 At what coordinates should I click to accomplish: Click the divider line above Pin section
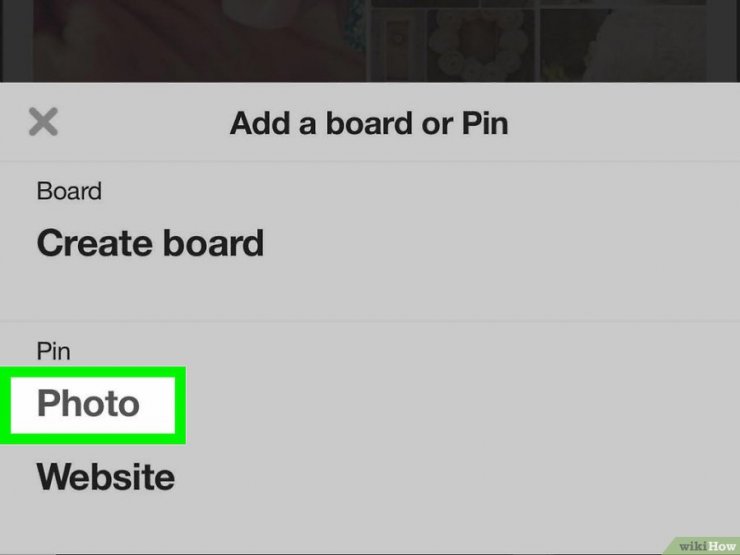click(x=370, y=322)
